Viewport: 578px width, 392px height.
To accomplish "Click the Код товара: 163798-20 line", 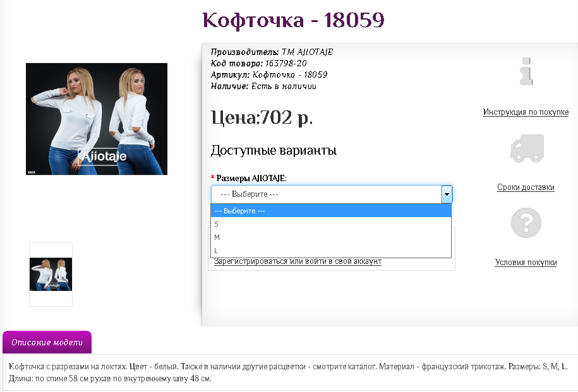I will pyautogui.click(x=259, y=63).
